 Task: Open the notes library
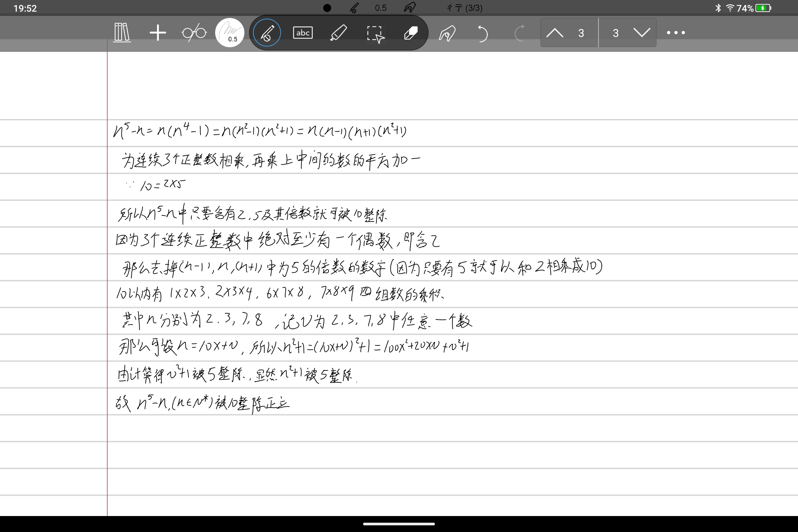(x=121, y=32)
